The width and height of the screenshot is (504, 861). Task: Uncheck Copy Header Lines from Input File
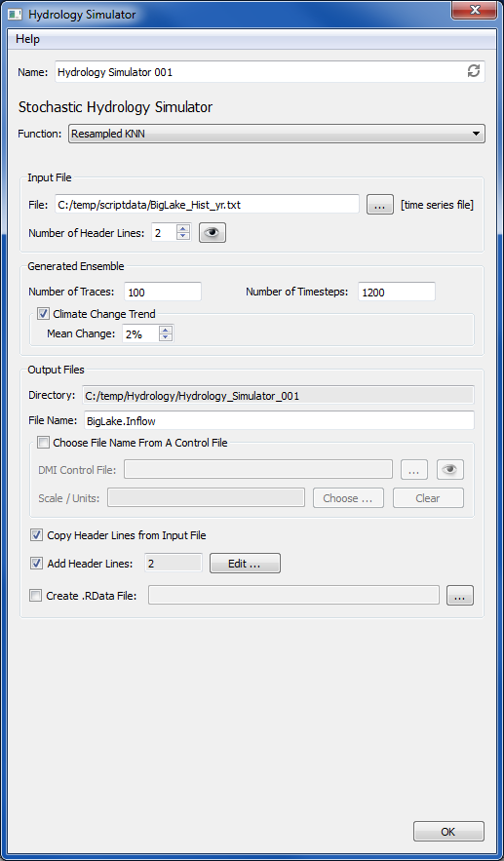pos(36,534)
